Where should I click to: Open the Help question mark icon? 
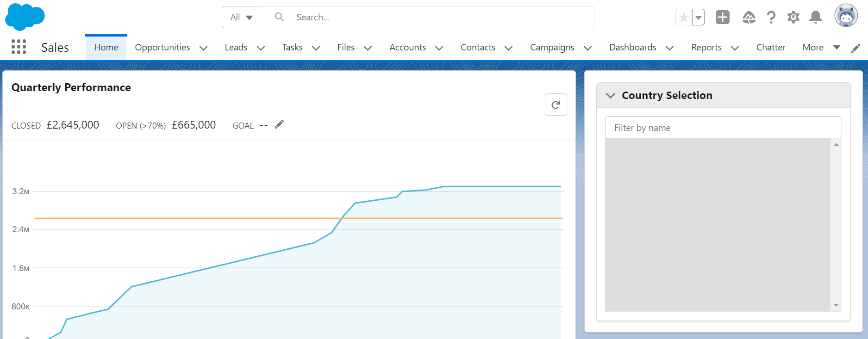[x=771, y=18]
